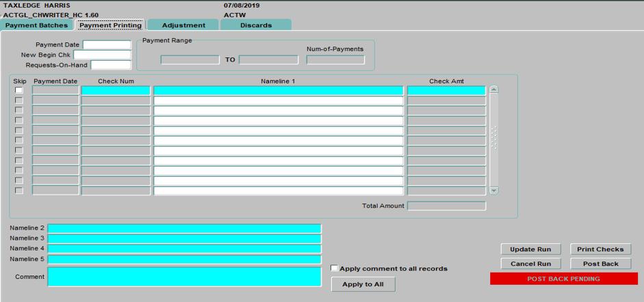This screenshot has width=644, height=302.
Task: Check the Skip box in second row
Action: pyautogui.click(x=19, y=100)
